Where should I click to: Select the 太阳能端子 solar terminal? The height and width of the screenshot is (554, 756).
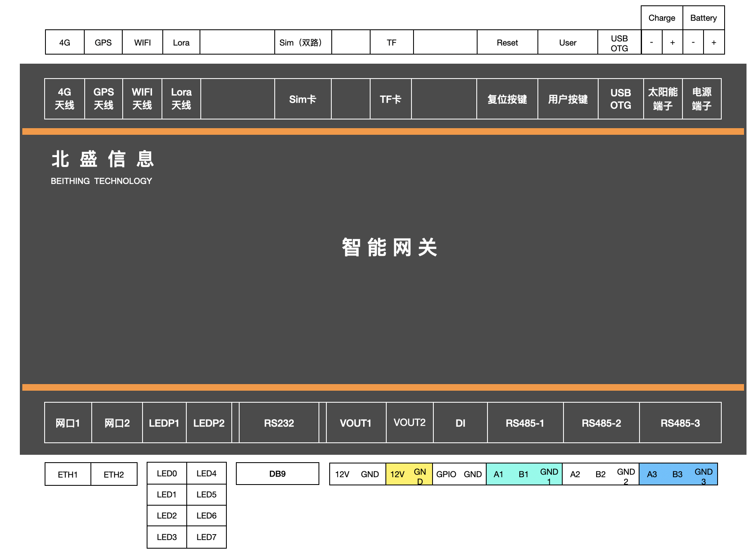tap(663, 99)
